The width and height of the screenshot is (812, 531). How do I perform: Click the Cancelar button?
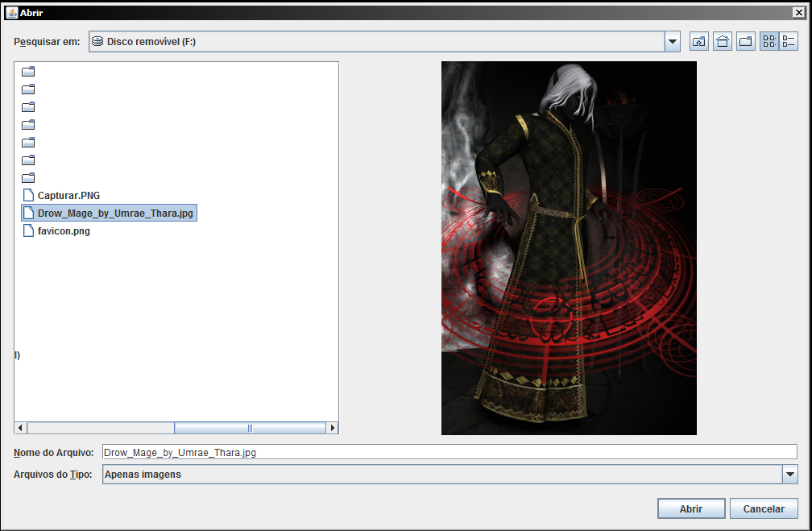[764, 508]
